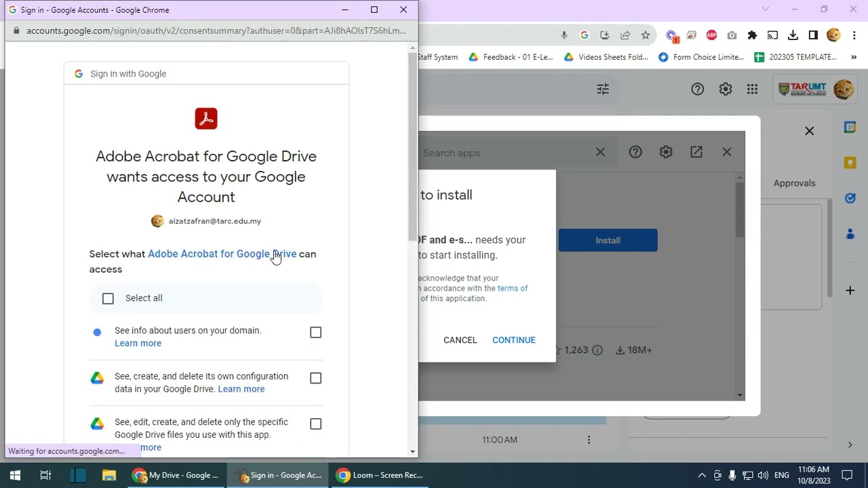Open Calendar in the Drive side panel
Viewport: 868px width, 488px height.
coord(850,127)
